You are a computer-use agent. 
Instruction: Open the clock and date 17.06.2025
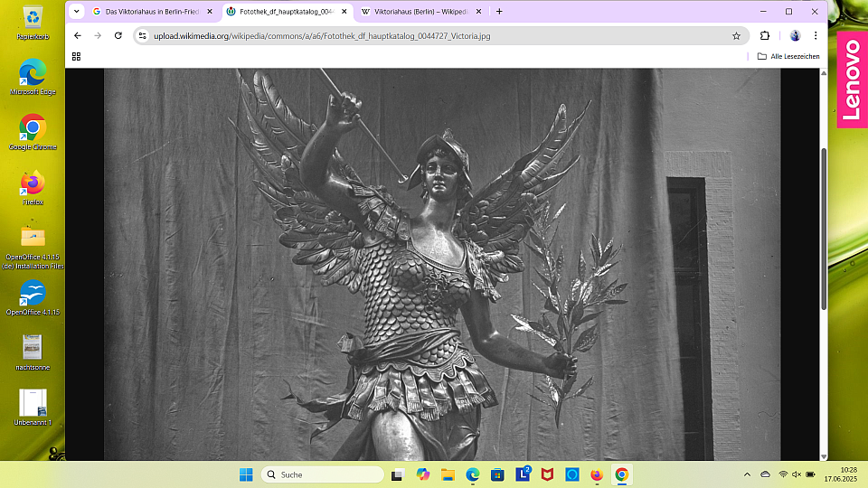pos(840,474)
